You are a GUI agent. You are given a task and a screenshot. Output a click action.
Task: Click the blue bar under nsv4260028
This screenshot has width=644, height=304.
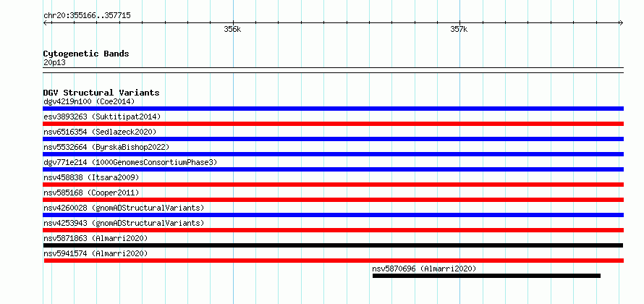click(x=333, y=215)
